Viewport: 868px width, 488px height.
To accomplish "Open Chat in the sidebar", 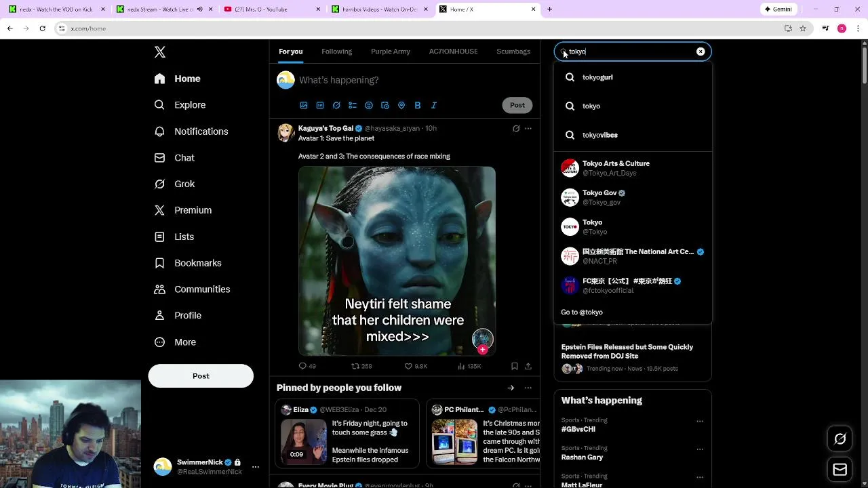I will pos(174,158).
